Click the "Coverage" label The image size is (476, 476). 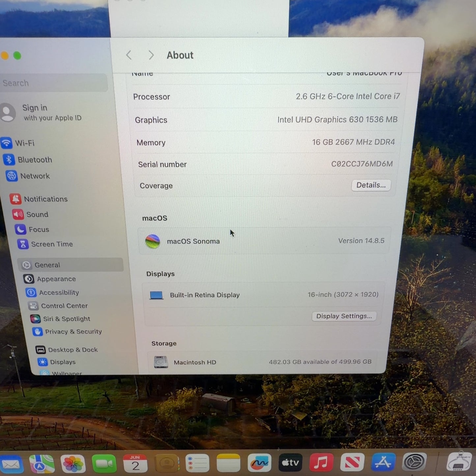tap(156, 186)
